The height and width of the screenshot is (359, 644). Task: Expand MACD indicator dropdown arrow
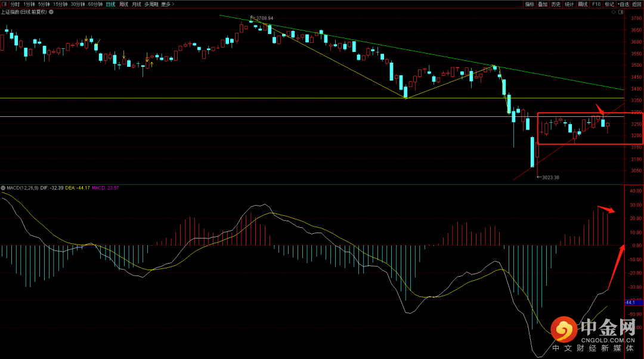pyautogui.click(x=3, y=187)
